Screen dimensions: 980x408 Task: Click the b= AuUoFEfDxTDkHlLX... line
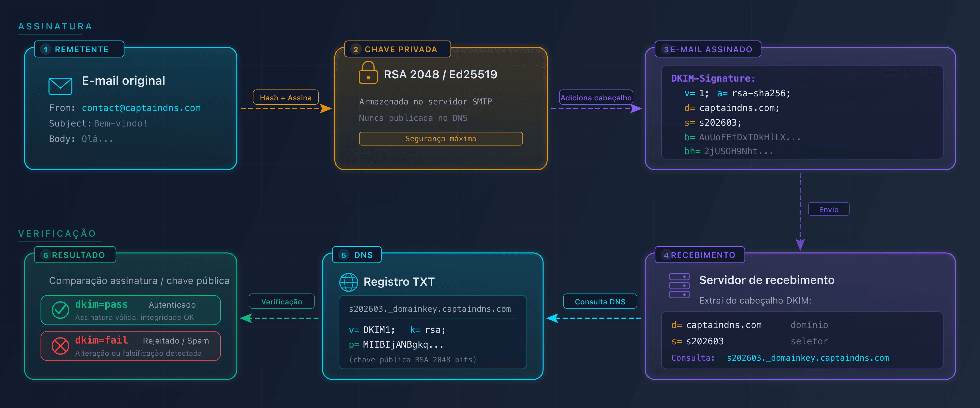point(743,137)
